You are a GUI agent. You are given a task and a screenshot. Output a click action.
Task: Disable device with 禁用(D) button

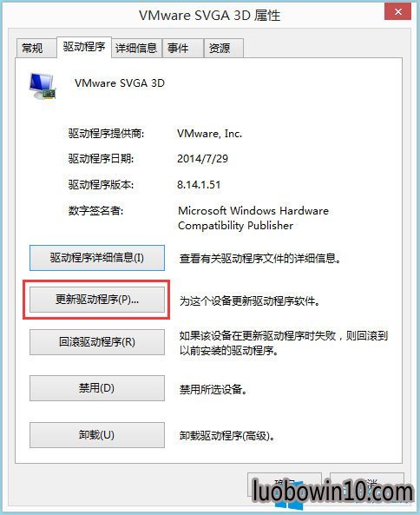tap(97, 388)
